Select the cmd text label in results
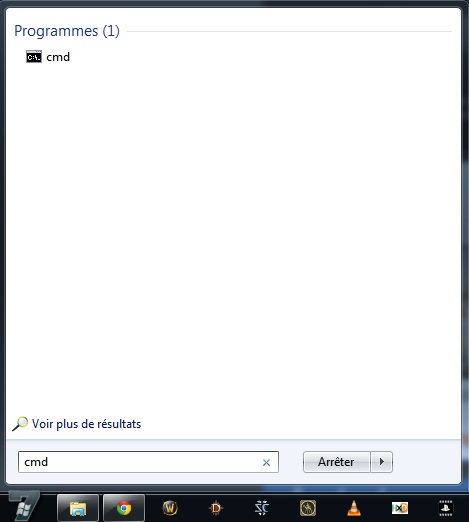Screen dimensions: 469x522 point(58,57)
